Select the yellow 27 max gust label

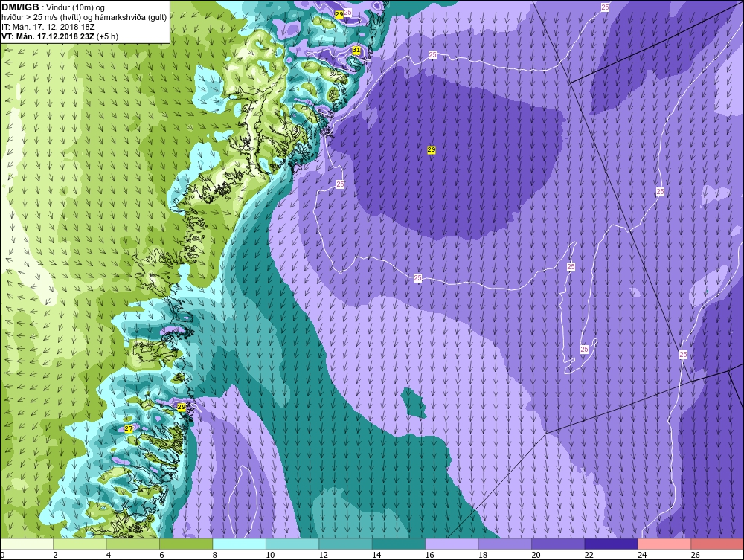pyautogui.click(x=128, y=428)
